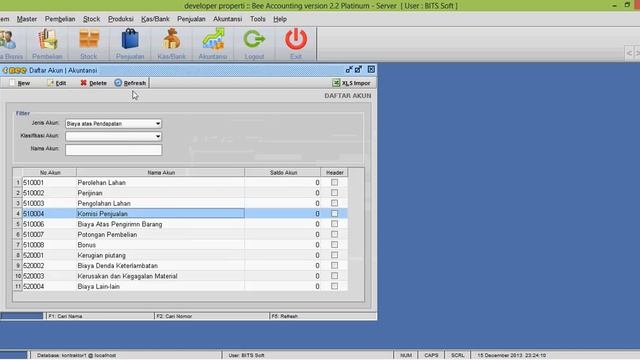This screenshot has height=360, width=640.
Task: Click the left scroll arrow at toolbar edge
Action: pyautogui.click(x=629, y=53)
